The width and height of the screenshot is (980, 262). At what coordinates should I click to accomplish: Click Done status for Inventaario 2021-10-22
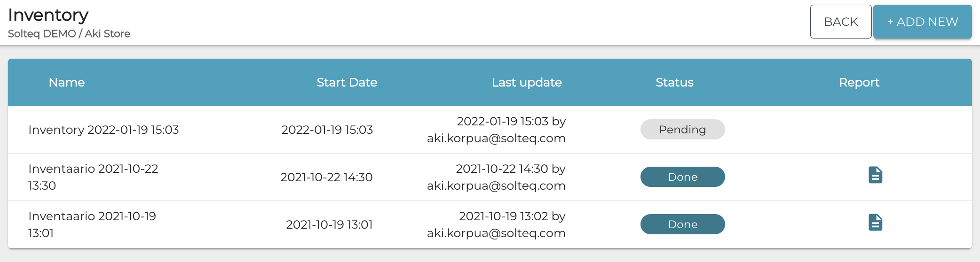coord(682,177)
